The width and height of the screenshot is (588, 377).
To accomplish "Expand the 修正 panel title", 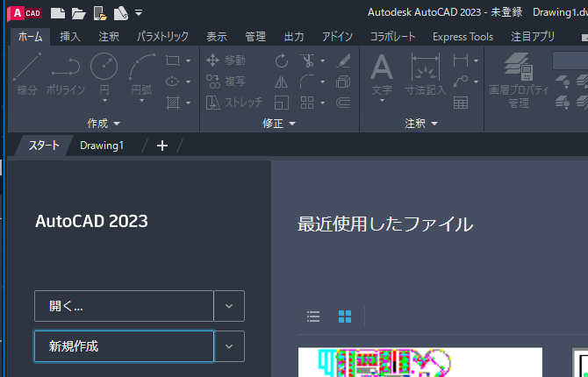I will coord(279,124).
